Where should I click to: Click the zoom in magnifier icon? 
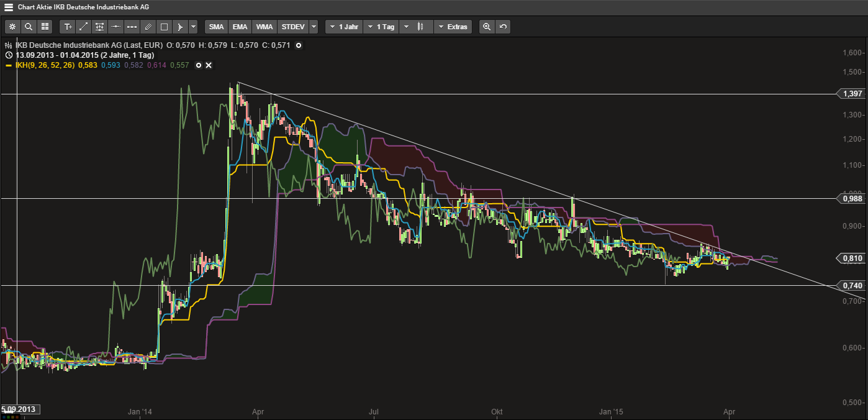coord(487,27)
